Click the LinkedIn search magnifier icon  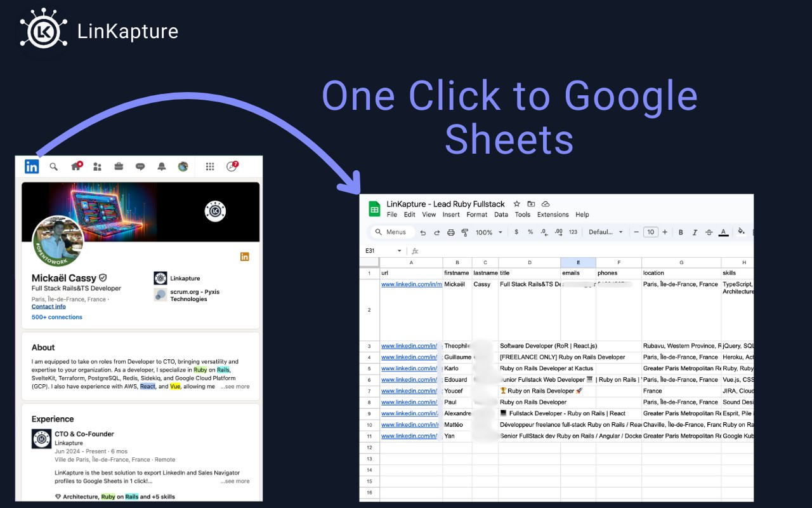[54, 166]
